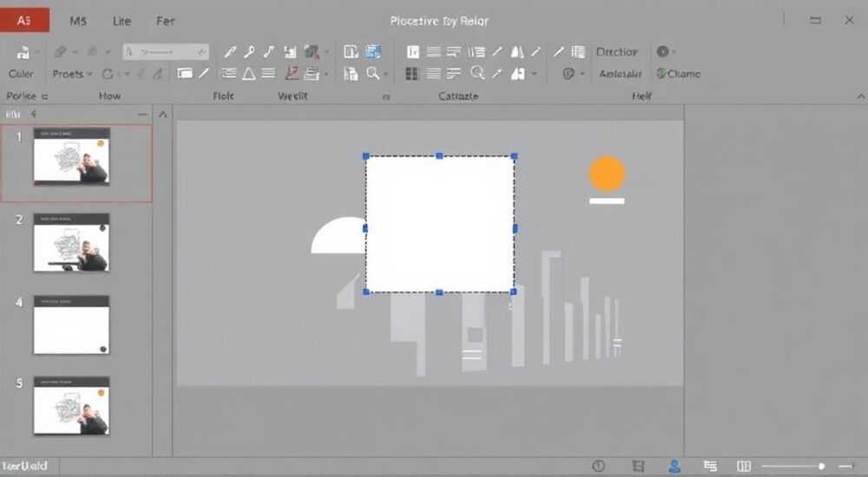Switch to the Lite tab
Viewport: 868px width, 477px height.
click(122, 21)
